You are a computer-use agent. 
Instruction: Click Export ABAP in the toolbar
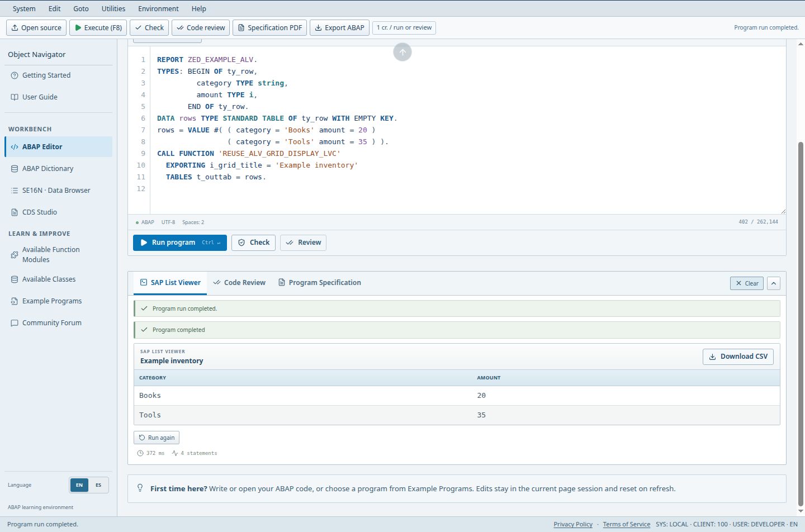point(339,27)
